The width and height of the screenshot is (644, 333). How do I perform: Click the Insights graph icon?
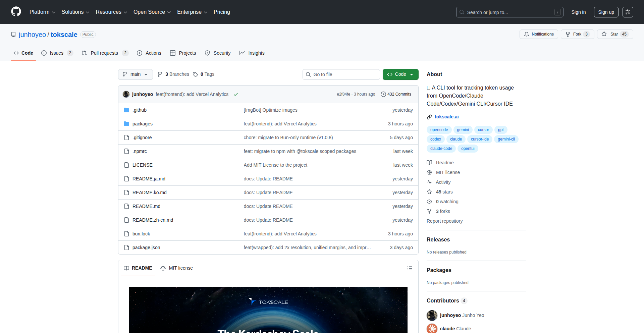[x=242, y=53]
